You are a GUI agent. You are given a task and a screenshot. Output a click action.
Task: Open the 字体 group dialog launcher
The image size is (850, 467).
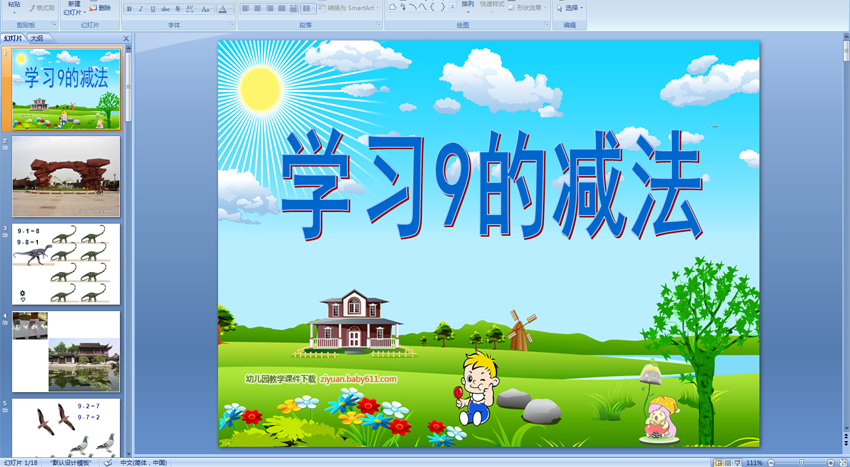231,25
